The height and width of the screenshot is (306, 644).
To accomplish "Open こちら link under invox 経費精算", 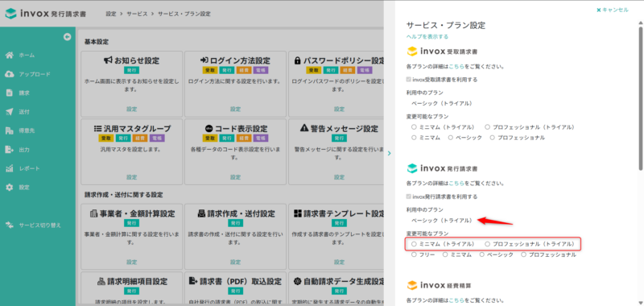I will pyautogui.click(x=456, y=300).
